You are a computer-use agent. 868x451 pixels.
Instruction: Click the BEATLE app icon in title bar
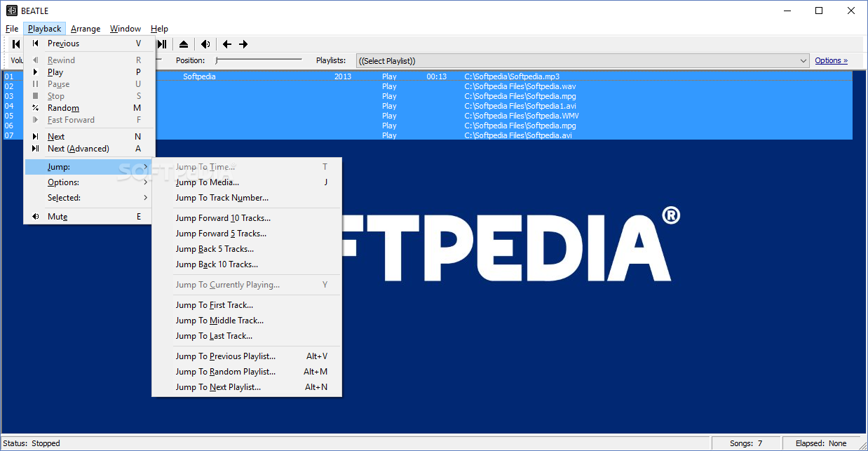[11, 11]
